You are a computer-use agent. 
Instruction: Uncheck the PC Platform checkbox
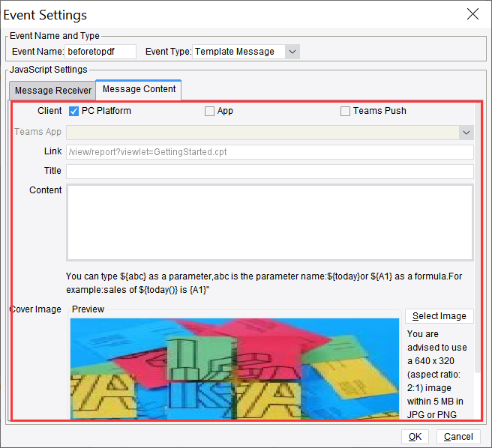coord(73,112)
